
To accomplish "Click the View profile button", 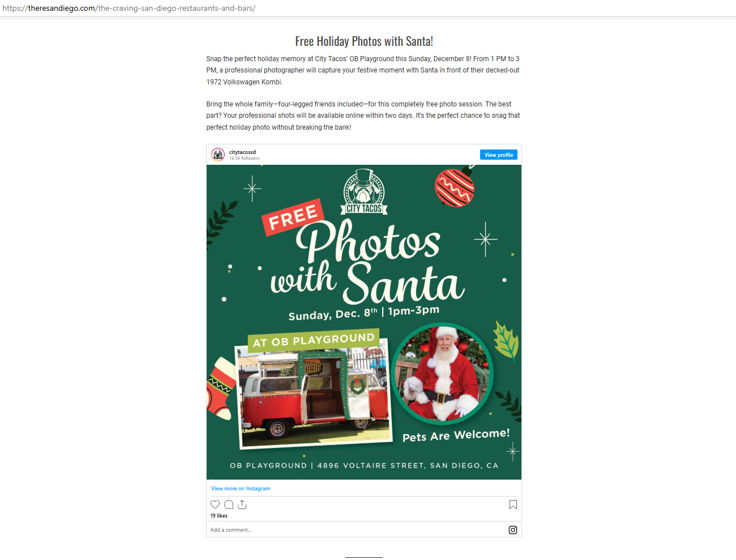I will (x=499, y=155).
